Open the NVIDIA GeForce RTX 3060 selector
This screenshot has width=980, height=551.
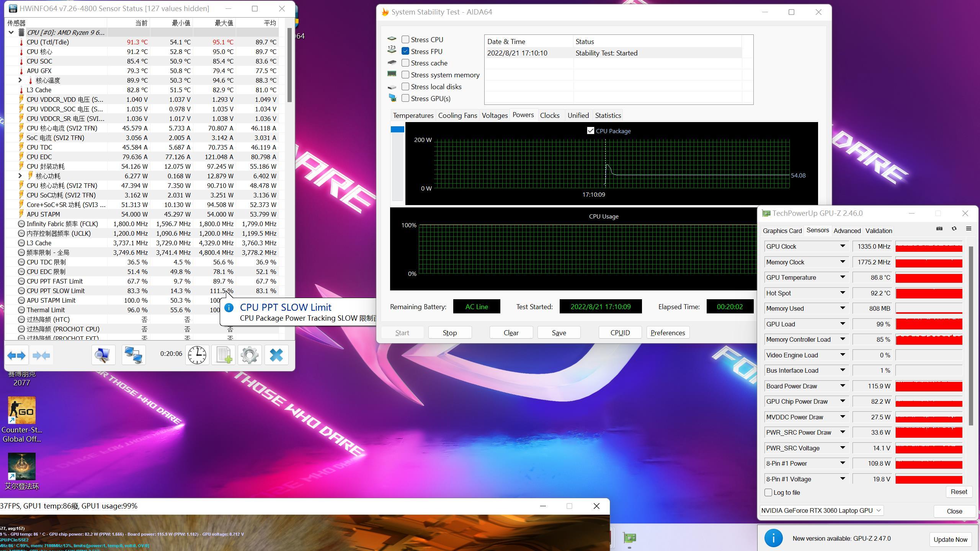pyautogui.click(x=821, y=510)
